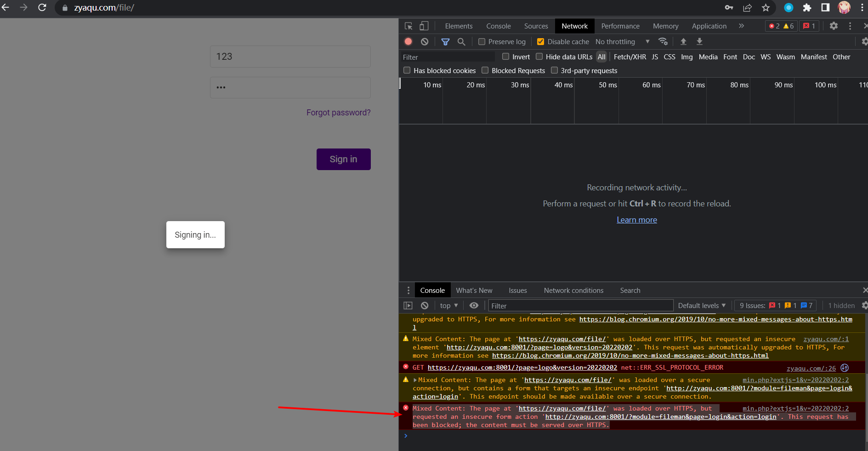Stop recording network log red button

(x=408, y=41)
